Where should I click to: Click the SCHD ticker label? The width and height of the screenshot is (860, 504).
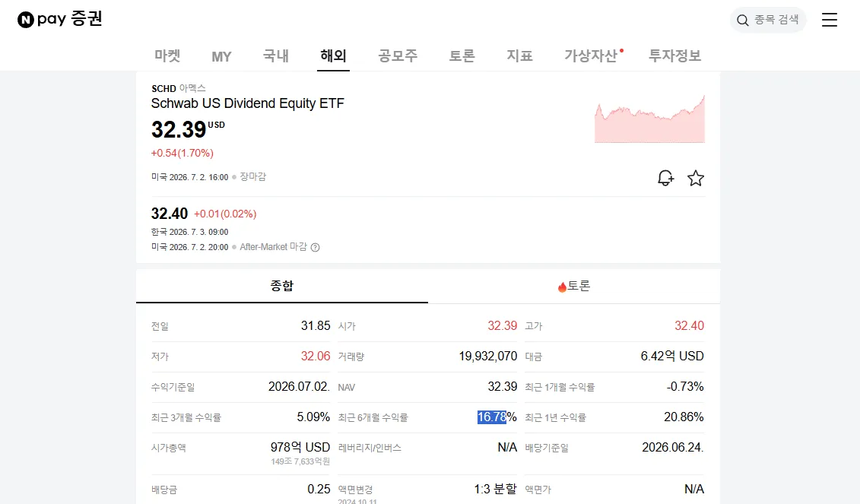tap(163, 89)
